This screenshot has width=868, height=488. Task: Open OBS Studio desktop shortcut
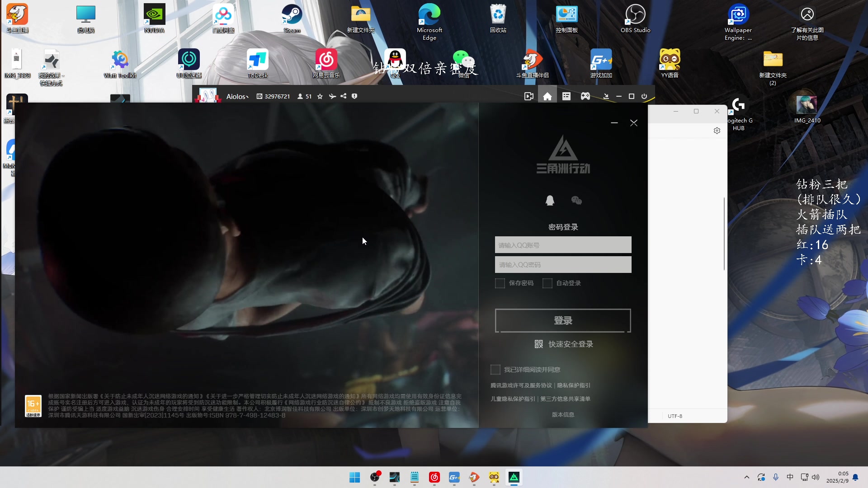point(635,19)
